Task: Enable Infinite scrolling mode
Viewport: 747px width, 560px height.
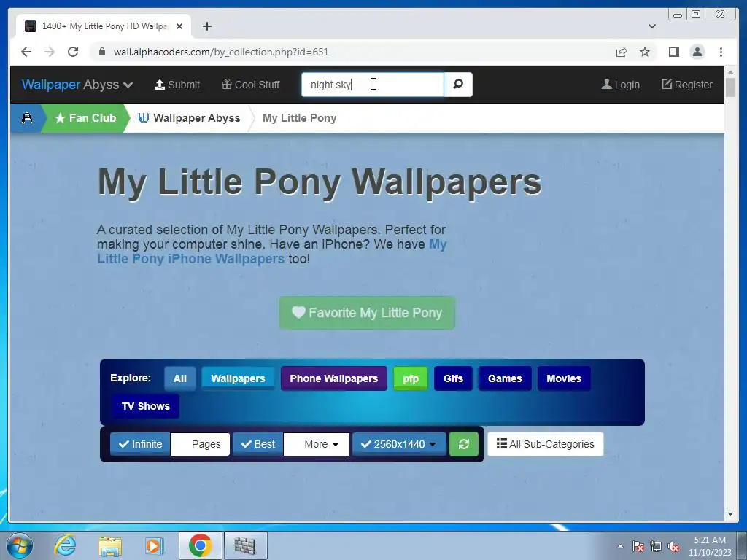Action: point(140,444)
